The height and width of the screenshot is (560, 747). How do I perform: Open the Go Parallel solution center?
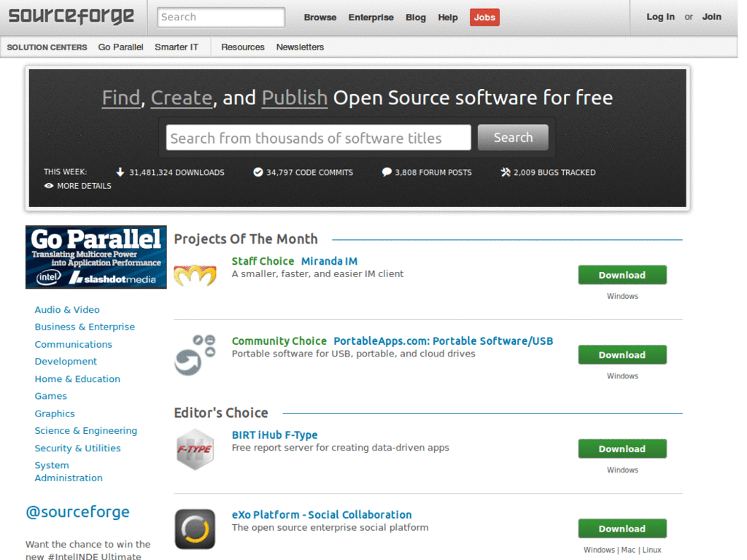pos(120,47)
